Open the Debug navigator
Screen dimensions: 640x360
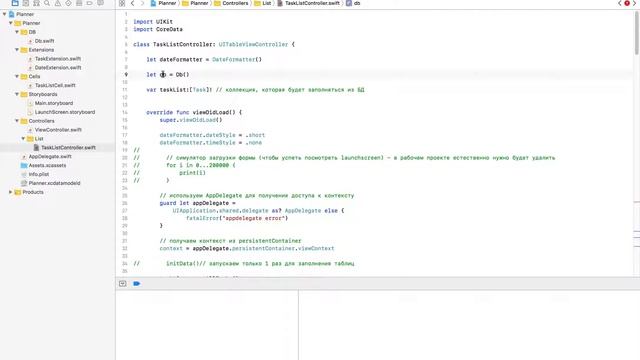pos(79,3)
